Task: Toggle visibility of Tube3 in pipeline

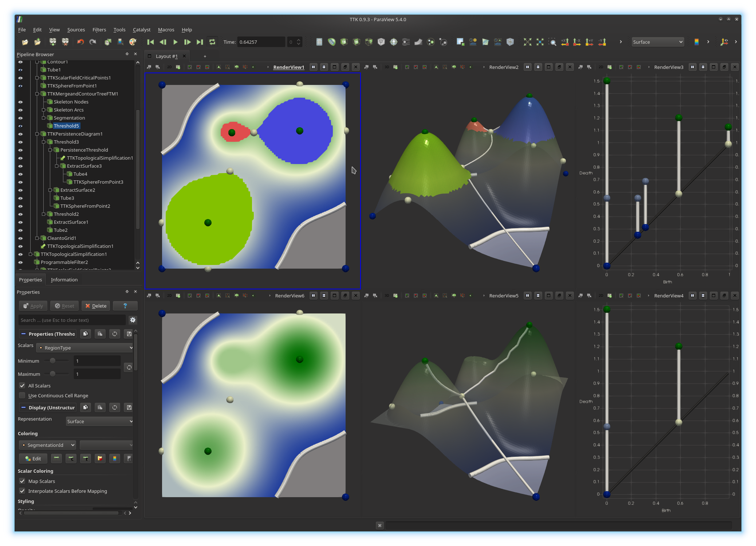Action: [20, 198]
